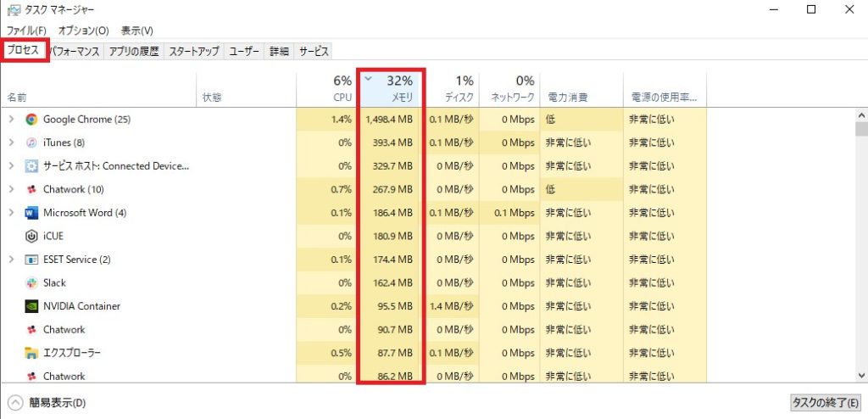Click the NVIDIA Container icon
Screen dimensions: 868x419
[x=31, y=306]
